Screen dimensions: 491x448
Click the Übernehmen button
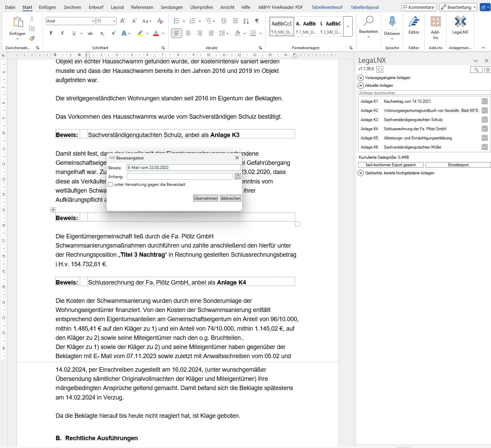click(x=205, y=198)
